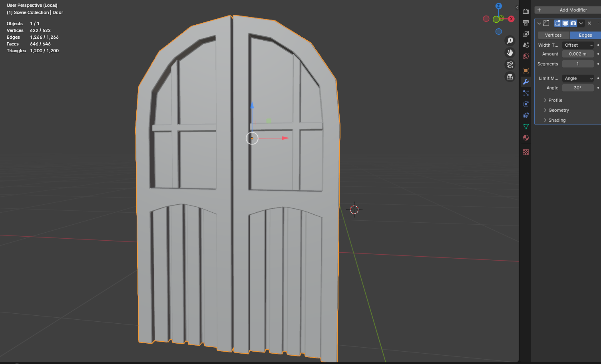Click the Segments value field
The height and width of the screenshot is (364, 601).
(578, 64)
